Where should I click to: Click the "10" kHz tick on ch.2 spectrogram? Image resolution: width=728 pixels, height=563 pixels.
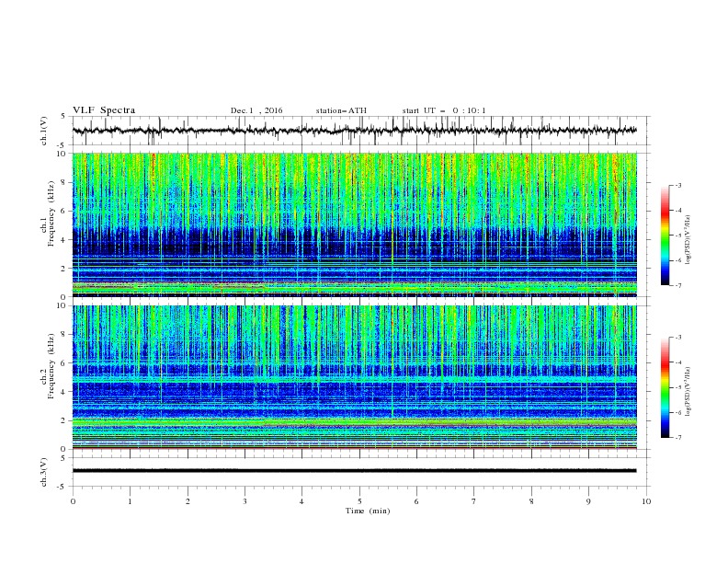[x=63, y=305]
